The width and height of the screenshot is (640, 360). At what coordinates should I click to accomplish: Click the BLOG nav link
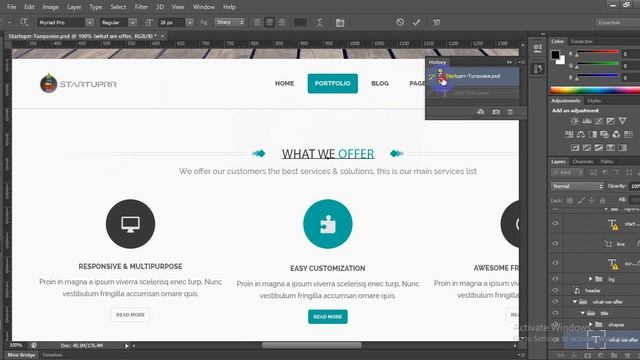pos(380,83)
